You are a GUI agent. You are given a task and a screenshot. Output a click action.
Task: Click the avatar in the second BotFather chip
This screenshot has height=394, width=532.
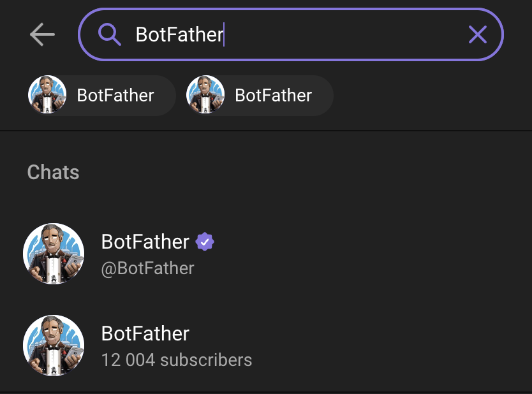point(205,95)
